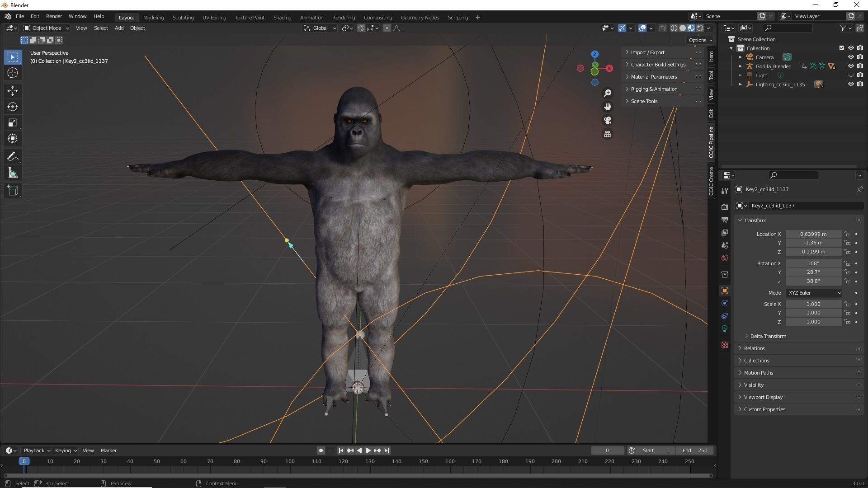
Task: Hide Camera in the viewport
Action: [x=851, y=57]
